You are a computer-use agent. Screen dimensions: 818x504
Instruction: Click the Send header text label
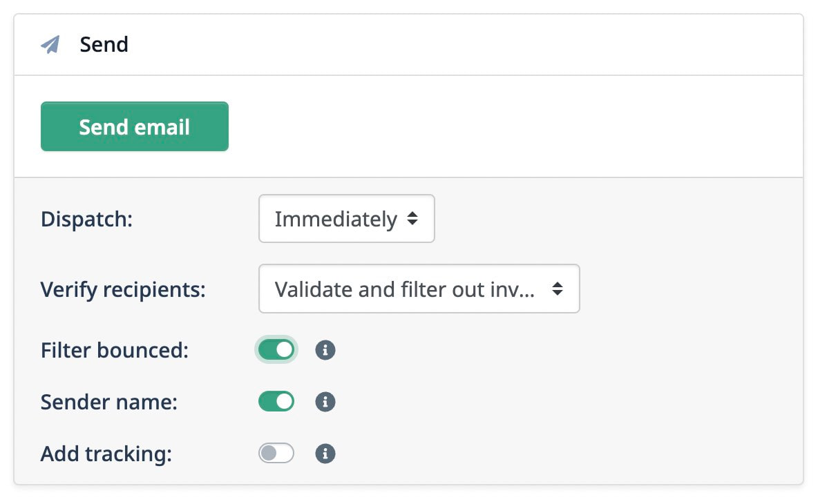click(104, 43)
